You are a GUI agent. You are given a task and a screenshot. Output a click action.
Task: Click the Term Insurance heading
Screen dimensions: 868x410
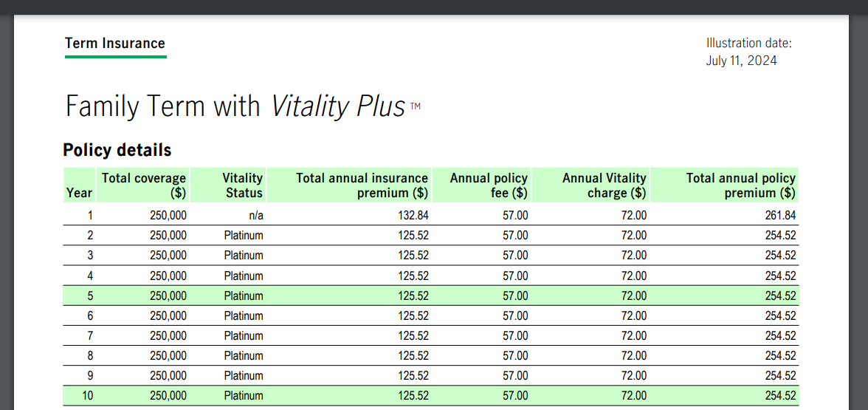tap(115, 44)
